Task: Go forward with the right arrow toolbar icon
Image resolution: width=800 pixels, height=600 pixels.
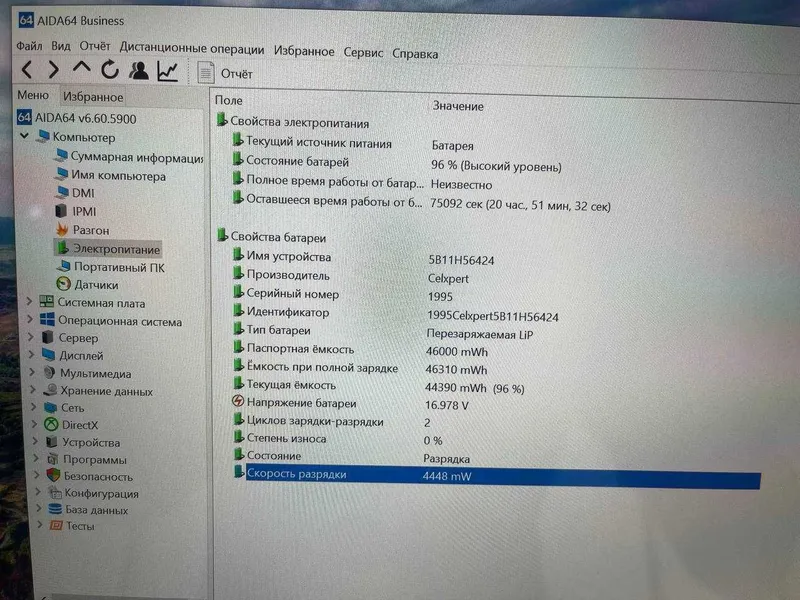Action: pos(53,69)
